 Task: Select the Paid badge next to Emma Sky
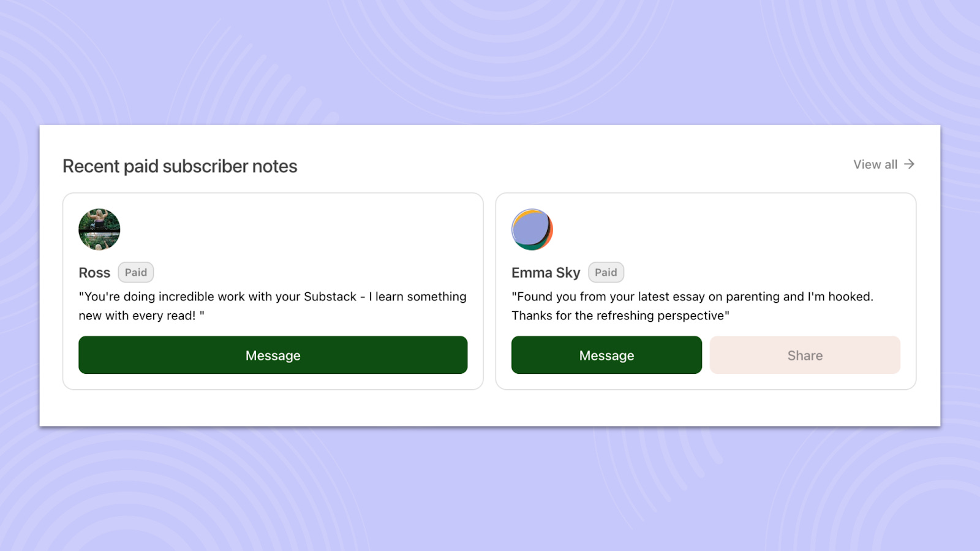point(606,272)
